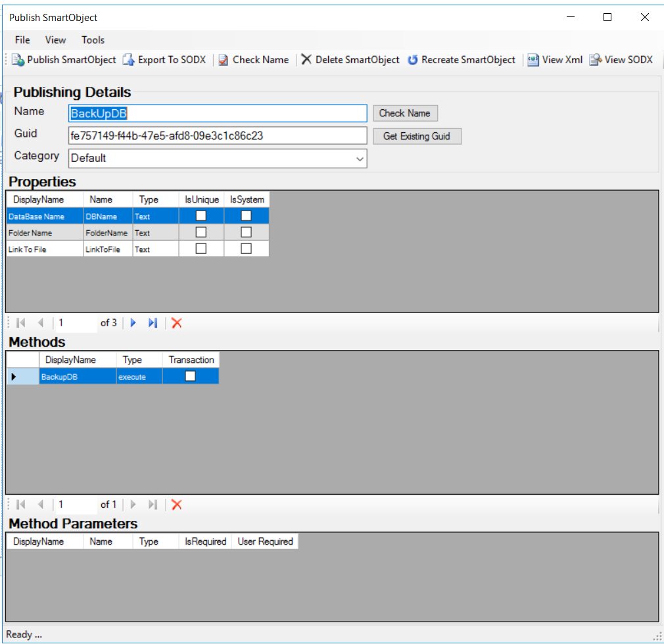
Task: Enable IsSystem checkbox for Folder Name
Action: (246, 232)
